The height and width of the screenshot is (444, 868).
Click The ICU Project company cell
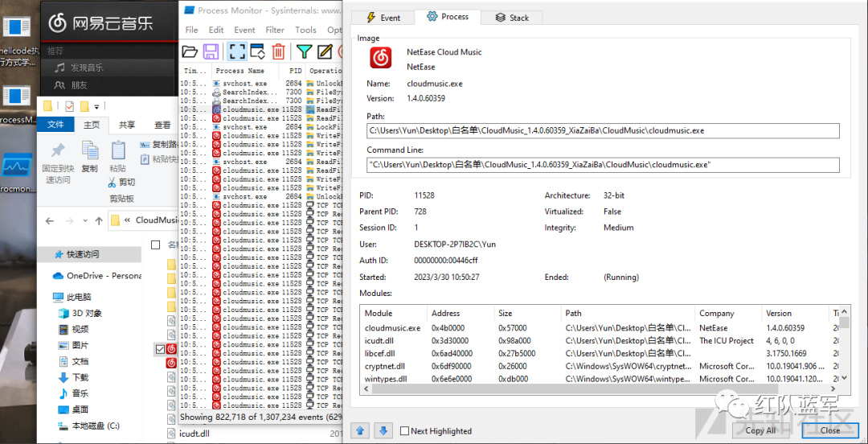tap(727, 340)
